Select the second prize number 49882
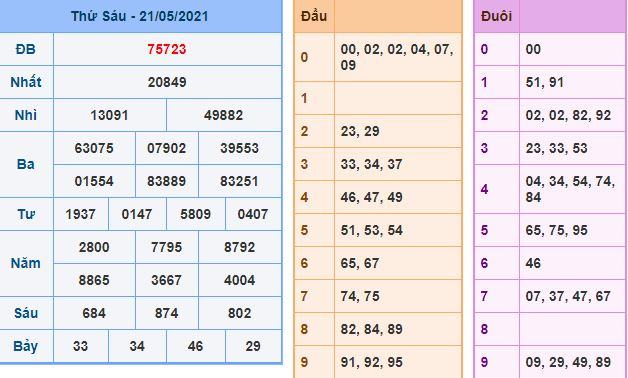The image size is (628, 378). 223,115
